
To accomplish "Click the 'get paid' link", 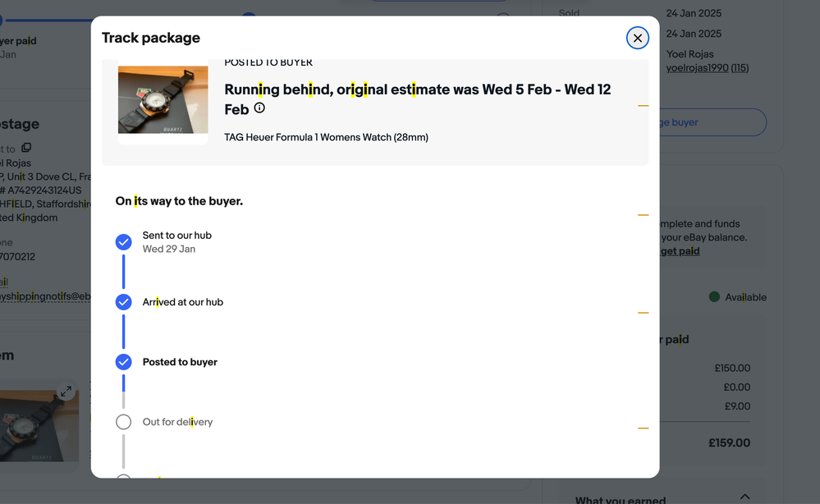I will click(680, 251).
